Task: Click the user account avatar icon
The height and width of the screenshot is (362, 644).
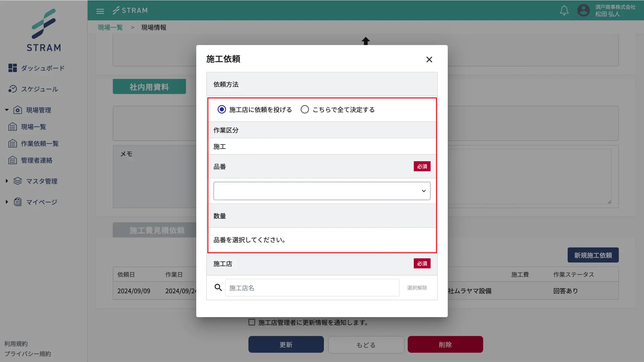Action: coord(583,10)
